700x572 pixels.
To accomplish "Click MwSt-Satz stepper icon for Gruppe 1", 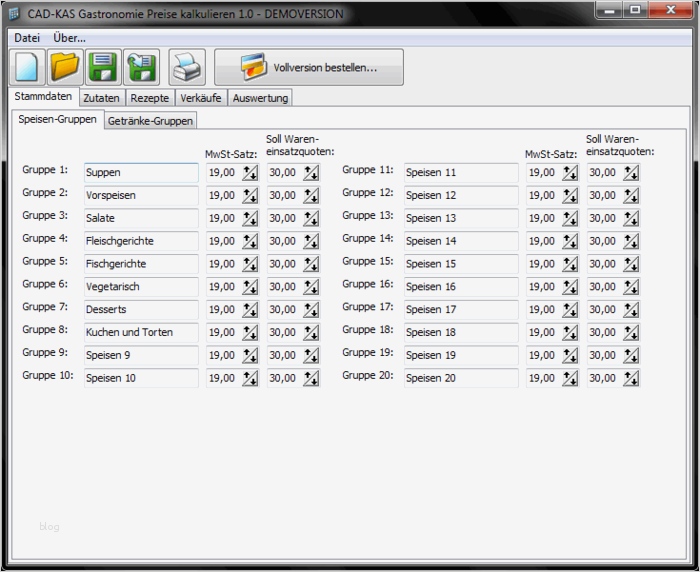I will click(250, 172).
